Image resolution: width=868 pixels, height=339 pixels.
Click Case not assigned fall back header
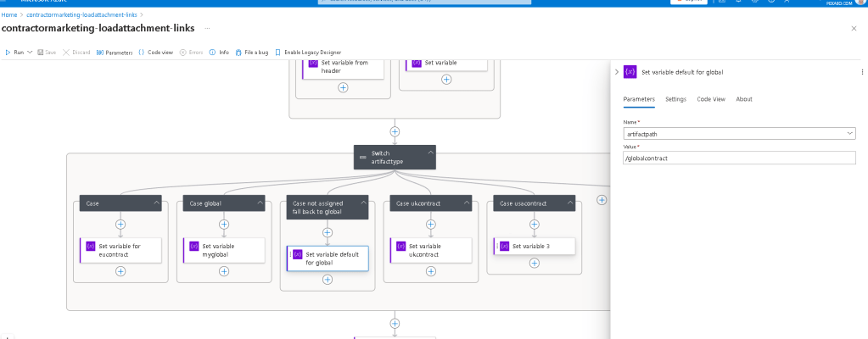pos(328,208)
